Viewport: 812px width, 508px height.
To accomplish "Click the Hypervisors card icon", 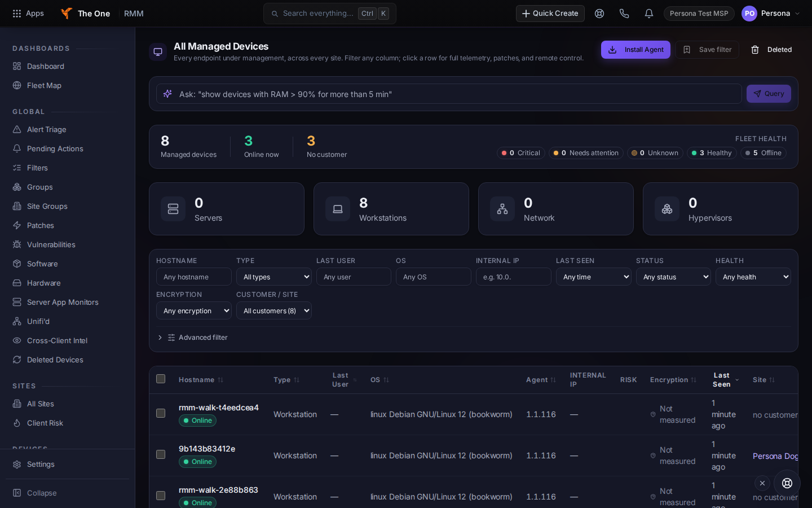I will (x=667, y=209).
